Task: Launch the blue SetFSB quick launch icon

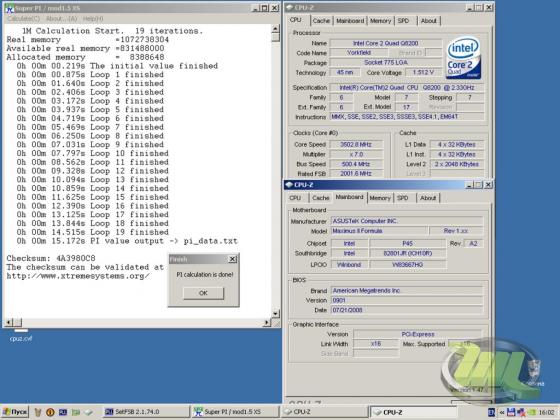Action: [x=63, y=412]
